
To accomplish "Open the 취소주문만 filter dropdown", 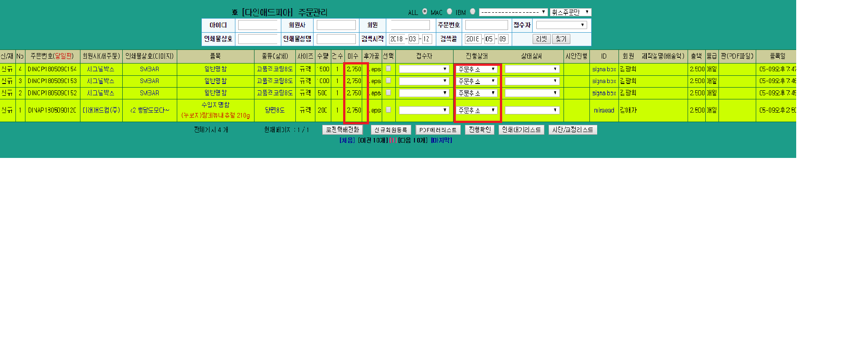I will (570, 12).
